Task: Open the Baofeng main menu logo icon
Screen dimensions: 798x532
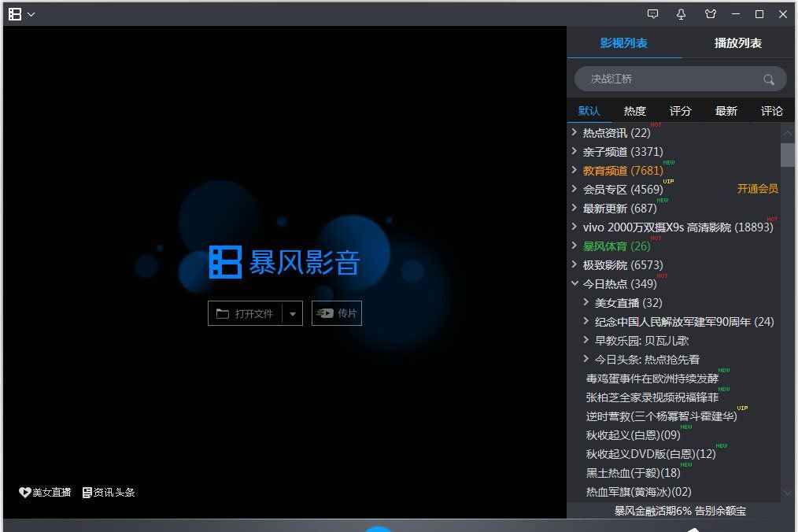Action: 15,14
